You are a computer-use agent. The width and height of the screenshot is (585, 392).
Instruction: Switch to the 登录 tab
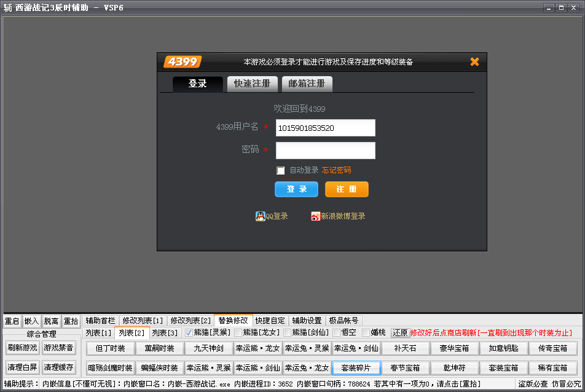pos(198,84)
